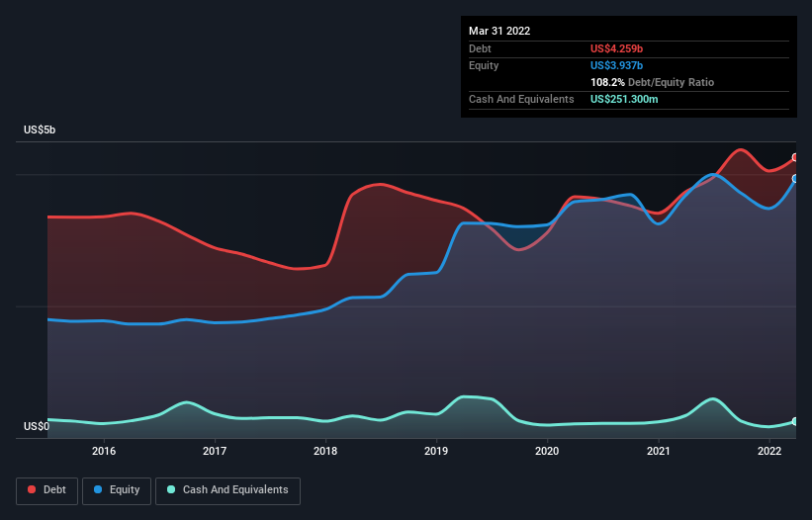The height and width of the screenshot is (520, 812).
Task: Select the teal Cash endpoint marker
Action: 795,421
